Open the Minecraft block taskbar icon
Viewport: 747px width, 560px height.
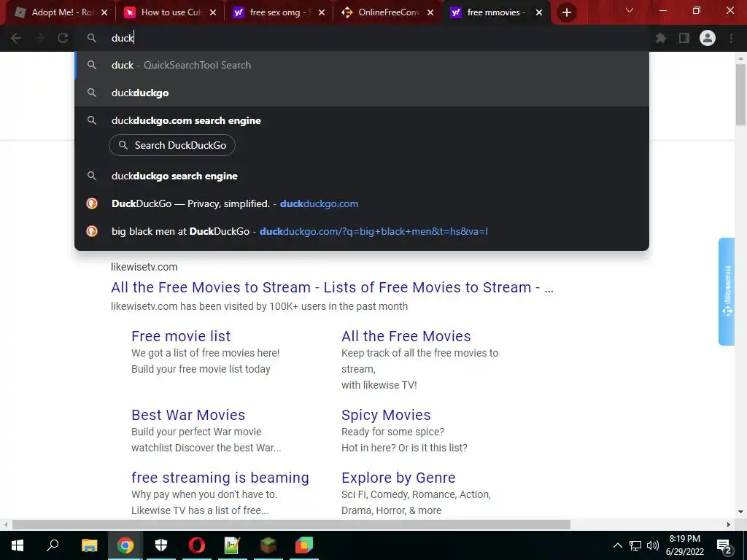268,545
